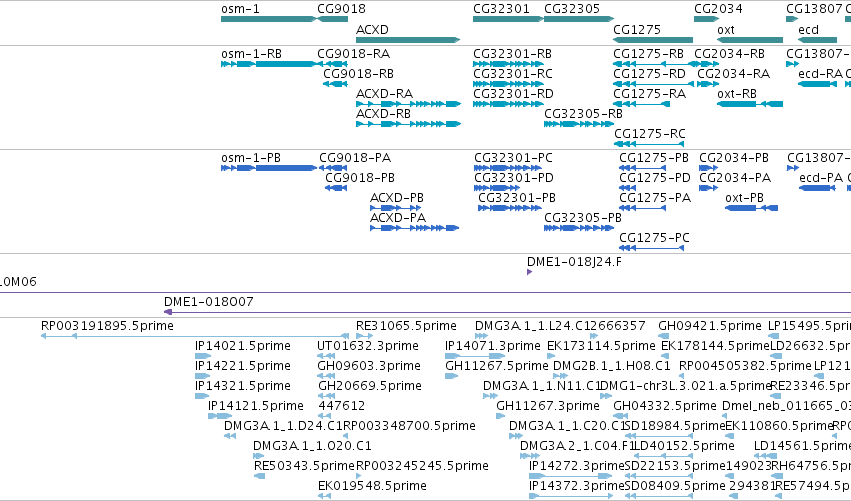Click transcript CG32301-RD
851x501 pixels.
(508, 104)
